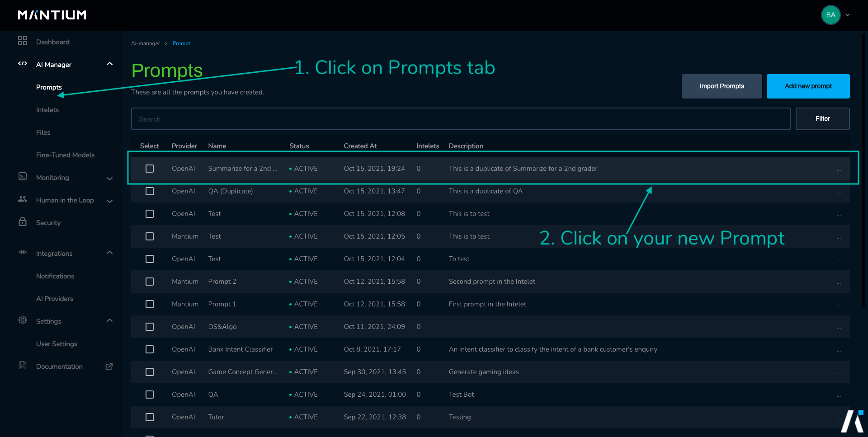Open Notifications under Integrations
This screenshot has width=868, height=437.
click(x=55, y=276)
